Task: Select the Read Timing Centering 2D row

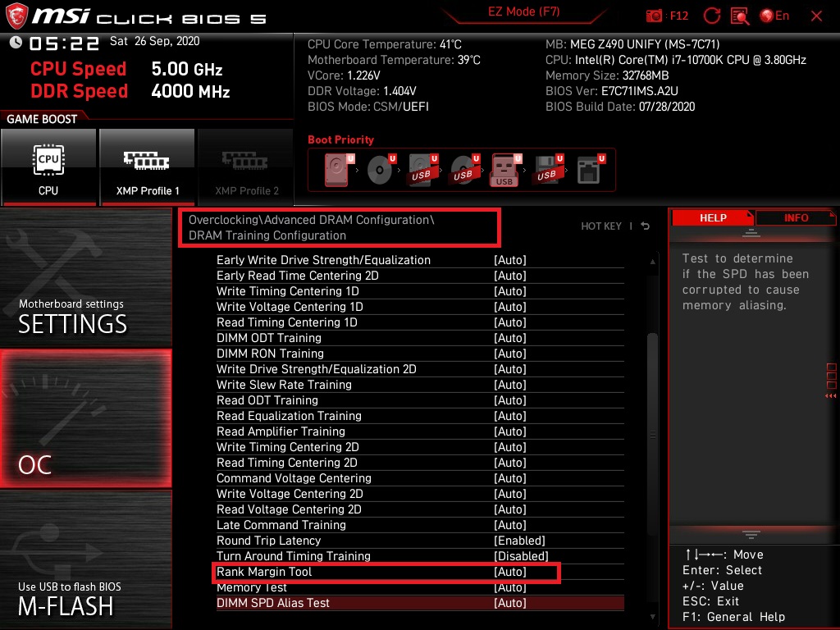Action: [x=420, y=462]
